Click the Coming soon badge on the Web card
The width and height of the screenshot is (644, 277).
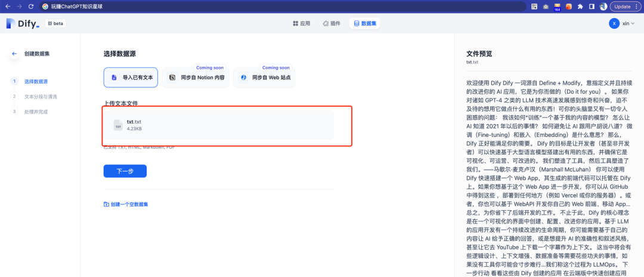(x=276, y=67)
